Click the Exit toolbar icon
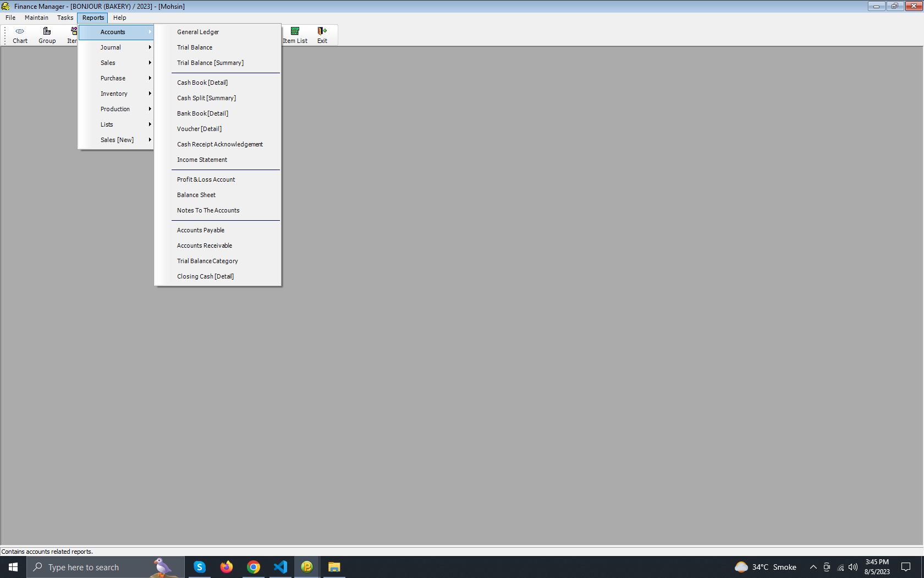924x578 pixels. coord(322,35)
